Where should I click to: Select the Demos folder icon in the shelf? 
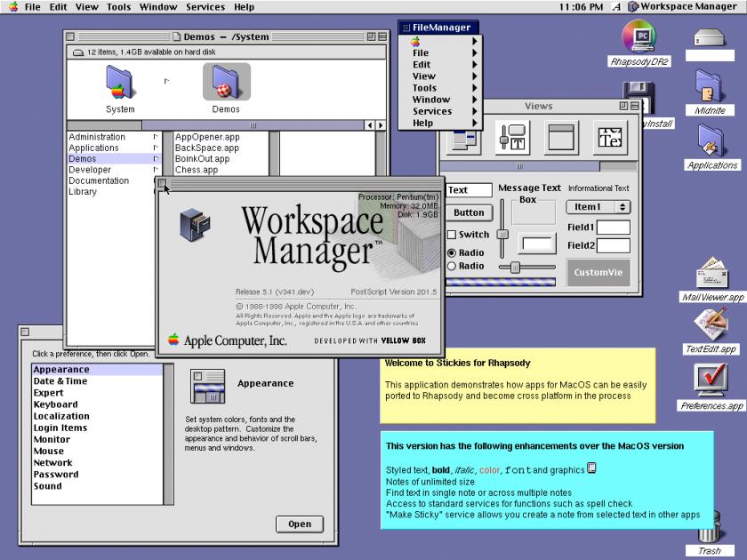(x=226, y=82)
